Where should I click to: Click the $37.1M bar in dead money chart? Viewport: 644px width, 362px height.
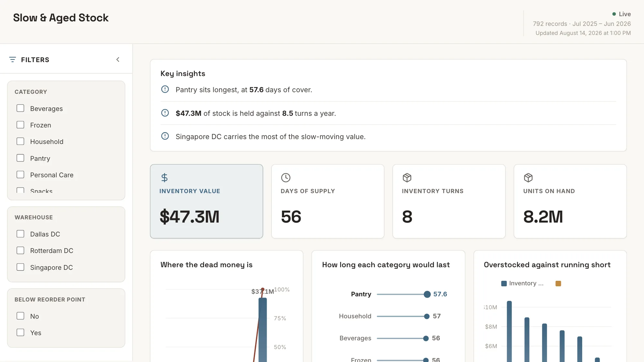click(x=263, y=330)
